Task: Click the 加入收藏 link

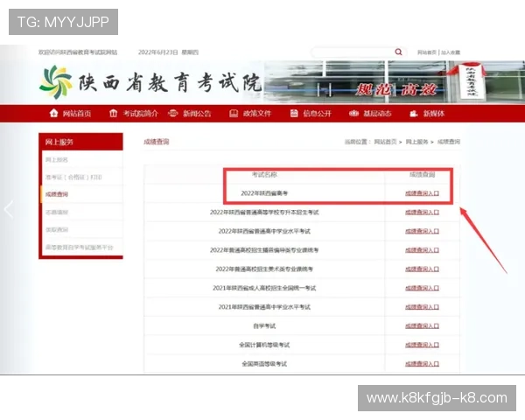Action: [451, 52]
